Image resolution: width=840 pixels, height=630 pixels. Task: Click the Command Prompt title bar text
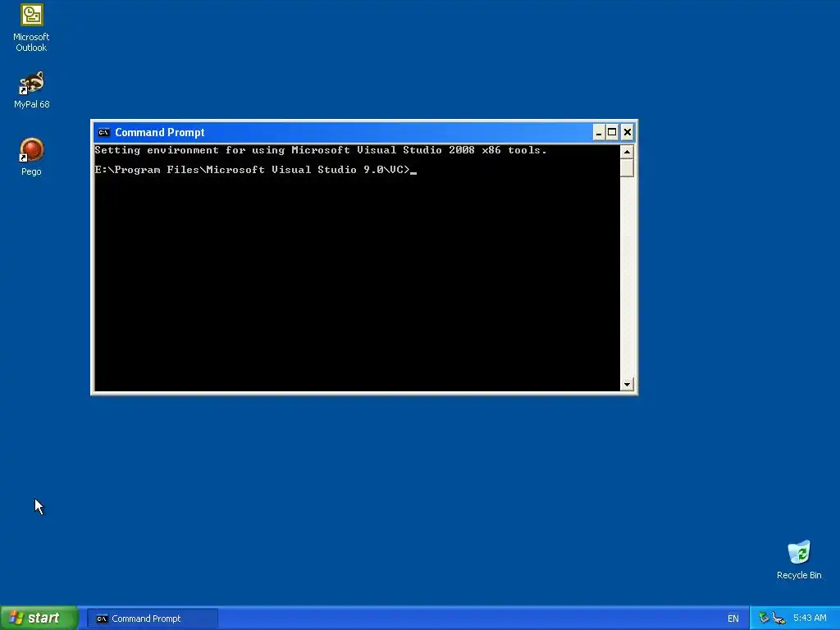point(160,132)
